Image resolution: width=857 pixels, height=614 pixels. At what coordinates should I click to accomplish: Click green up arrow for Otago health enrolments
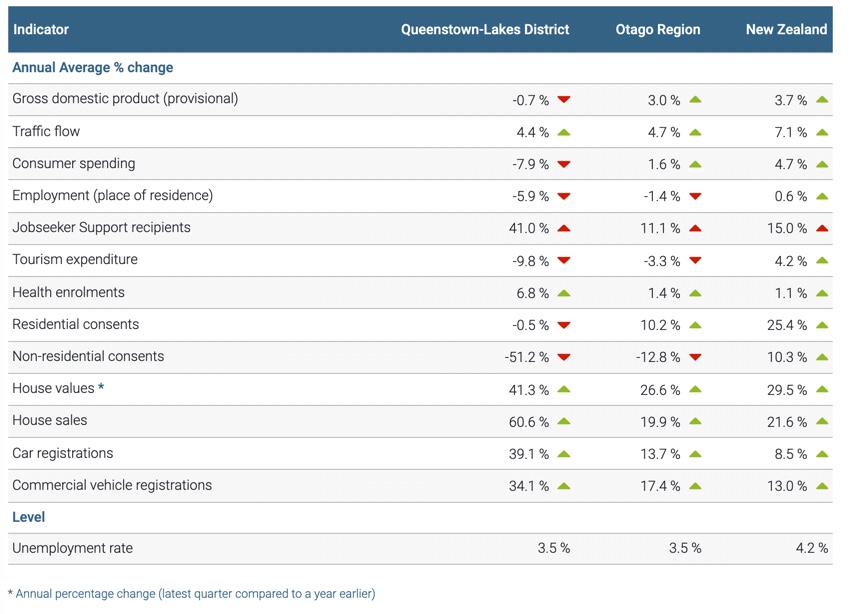click(695, 293)
